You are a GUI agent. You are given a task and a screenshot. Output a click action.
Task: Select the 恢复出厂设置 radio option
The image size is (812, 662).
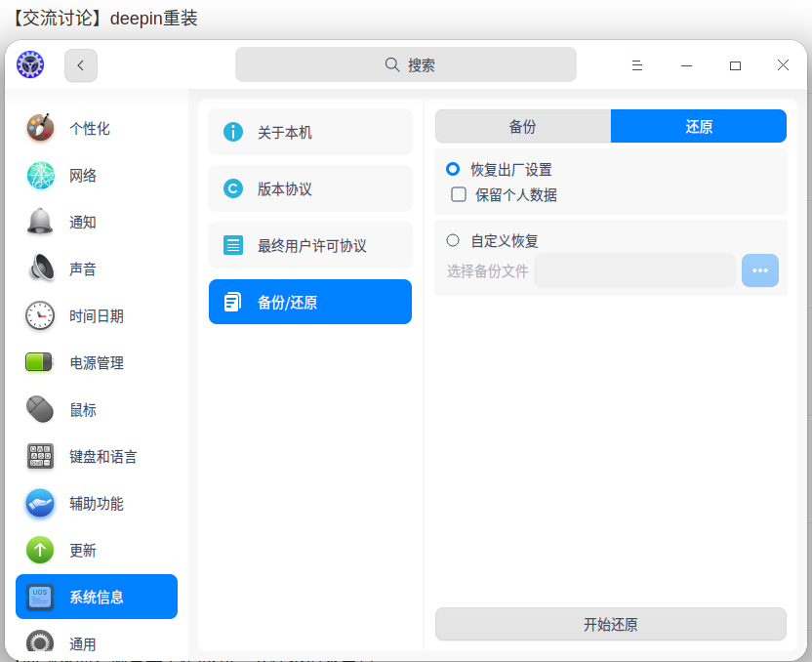[453, 169]
